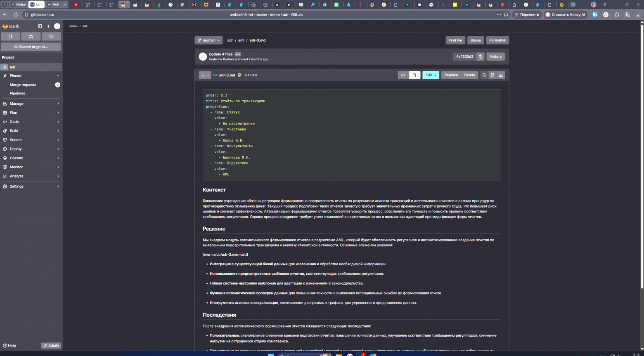Open the Edit dropdown menu
Viewport: 644px width, 356px height.
(431, 75)
